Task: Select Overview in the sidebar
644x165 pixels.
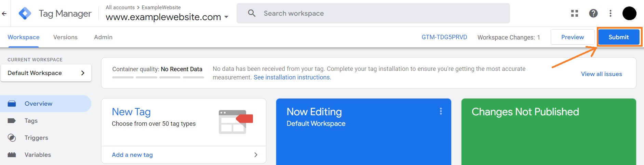Action: coord(46,104)
